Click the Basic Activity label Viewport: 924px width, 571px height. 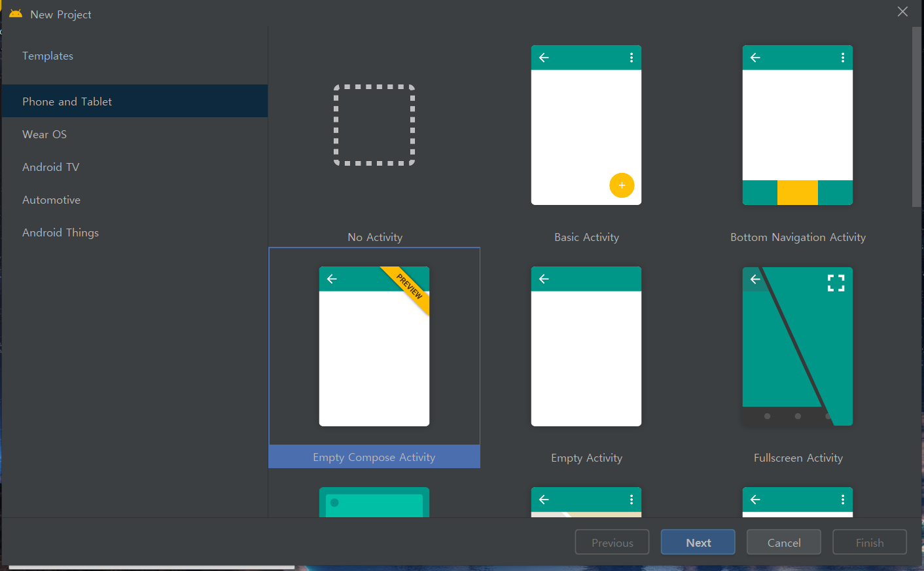click(586, 237)
